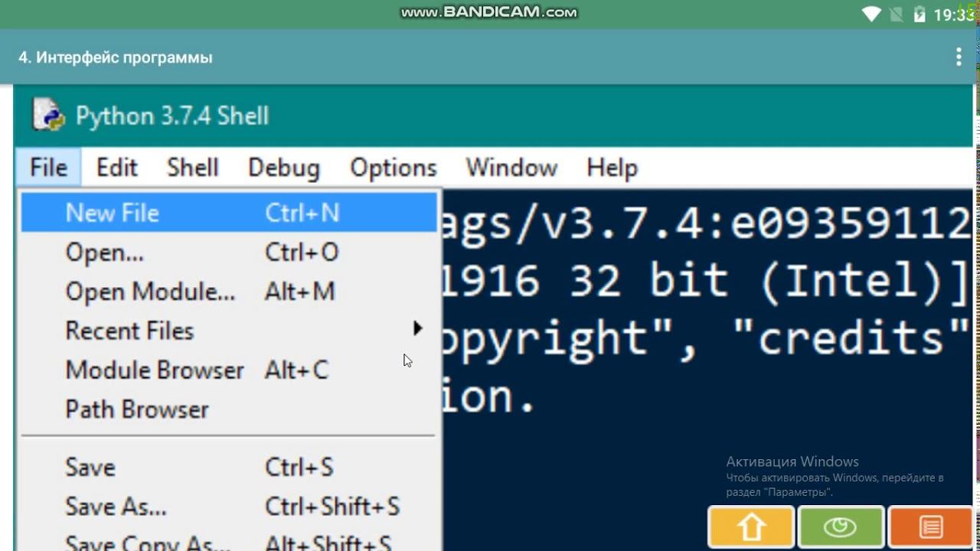The height and width of the screenshot is (551, 980).
Task: Tap the '4. Интерфейс программы' lesson title
Action: click(116, 57)
